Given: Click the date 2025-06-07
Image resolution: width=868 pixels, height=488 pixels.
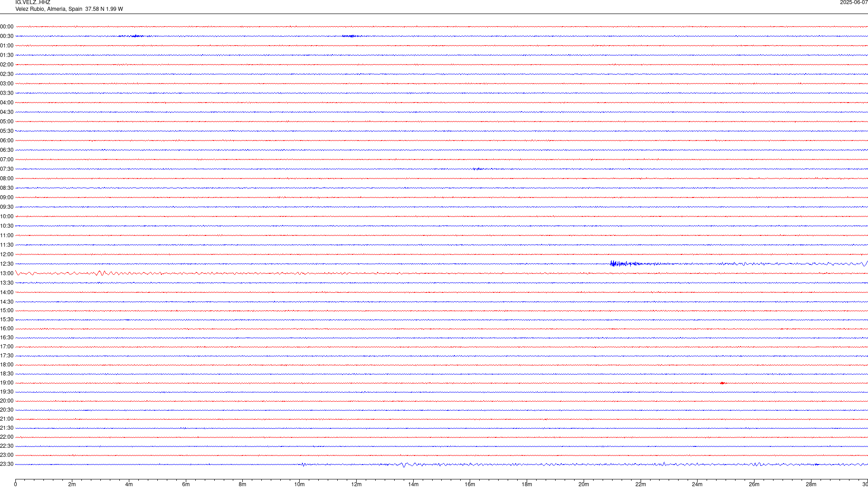Looking at the screenshot, I should [854, 3].
